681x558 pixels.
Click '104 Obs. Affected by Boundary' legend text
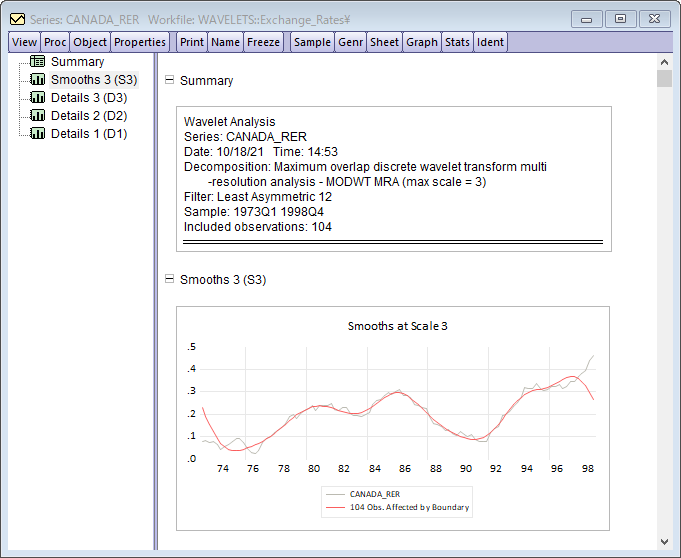pyautogui.click(x=410, y=507)
